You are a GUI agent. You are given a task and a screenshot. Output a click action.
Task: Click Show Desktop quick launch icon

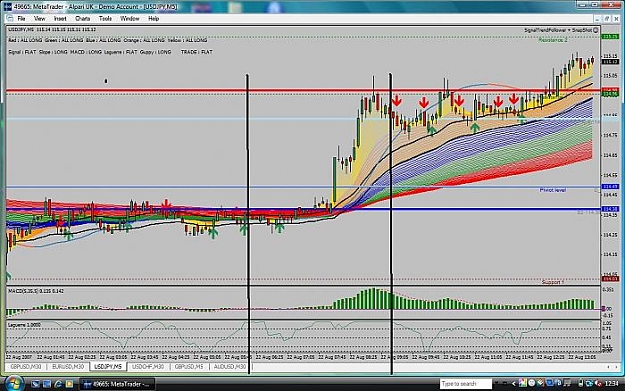pos(35,384)
